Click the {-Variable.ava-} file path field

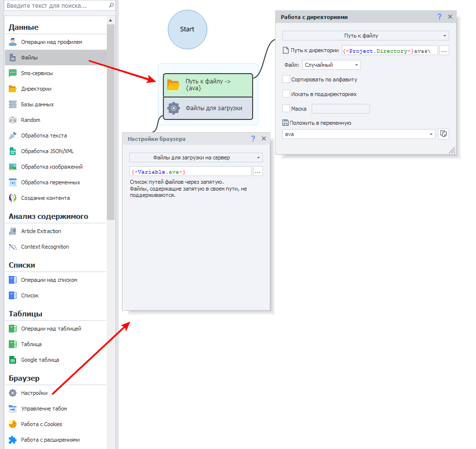click(x=190, y=172)
